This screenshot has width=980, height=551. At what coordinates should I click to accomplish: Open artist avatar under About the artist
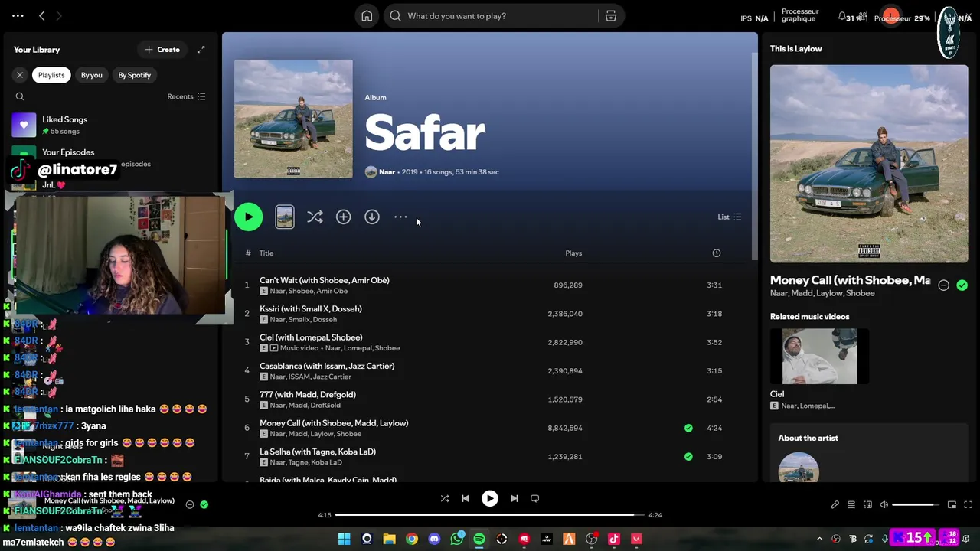pyautogui.click(x=799, y=467)
